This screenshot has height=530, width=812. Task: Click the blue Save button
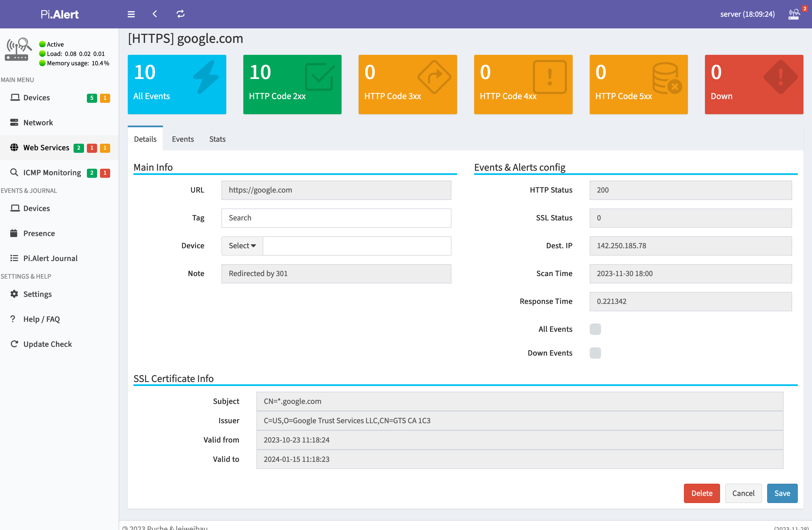[782, 493]
